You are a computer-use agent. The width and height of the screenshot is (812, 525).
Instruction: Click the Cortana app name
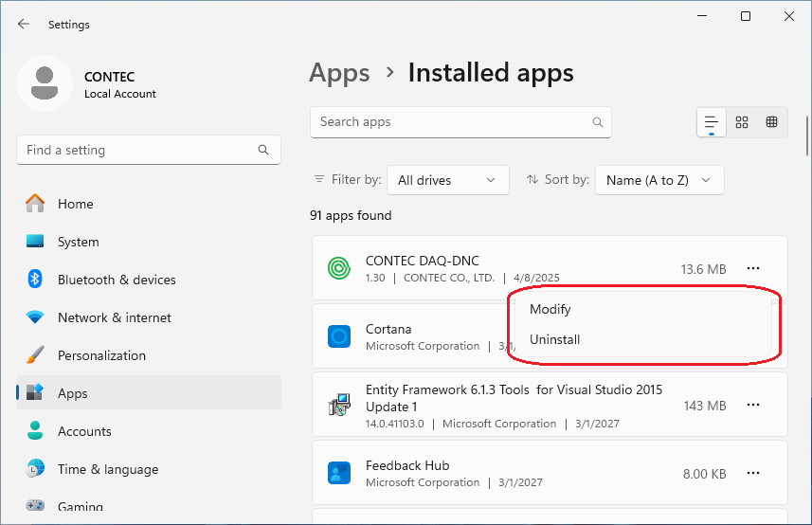(x=388, y=329)
